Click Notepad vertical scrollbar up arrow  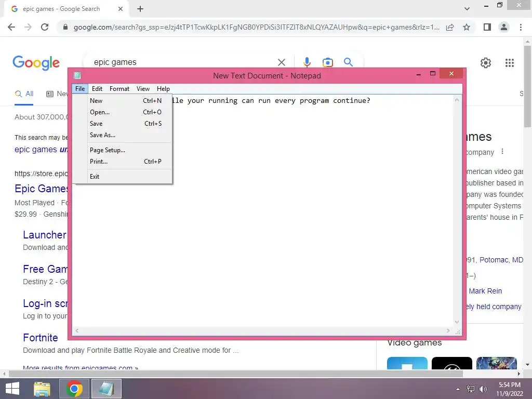[x=457, y=100]
